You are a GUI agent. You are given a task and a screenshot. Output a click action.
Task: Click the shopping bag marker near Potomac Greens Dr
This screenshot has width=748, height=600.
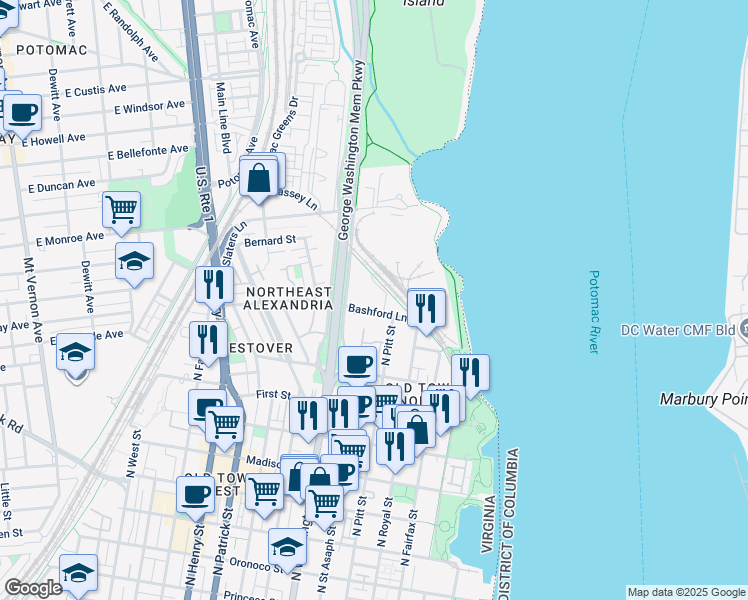click(259, 179)
